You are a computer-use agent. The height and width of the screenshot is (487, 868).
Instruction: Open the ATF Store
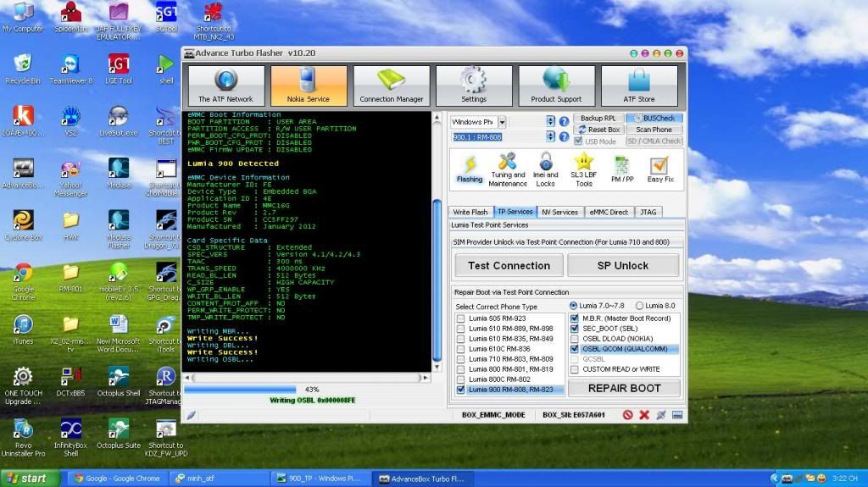click(x=639, y=86)
